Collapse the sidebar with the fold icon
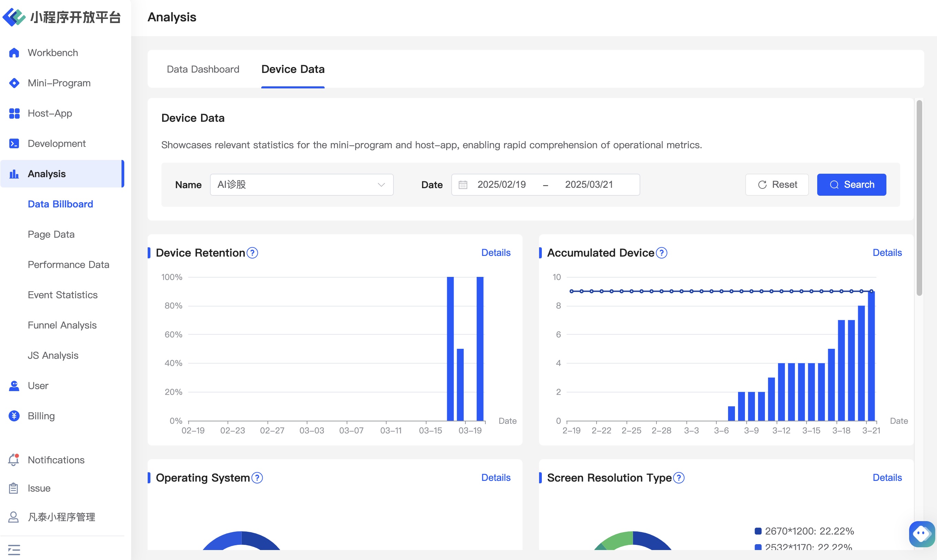Screen dimensions: 937x560 click(14, 549)
